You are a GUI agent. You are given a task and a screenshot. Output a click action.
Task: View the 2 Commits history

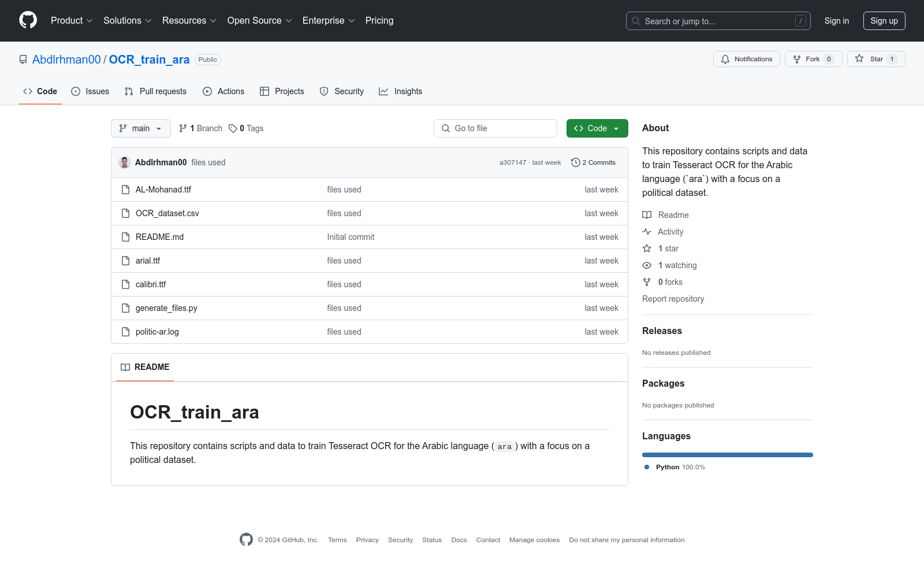[594, 162]
